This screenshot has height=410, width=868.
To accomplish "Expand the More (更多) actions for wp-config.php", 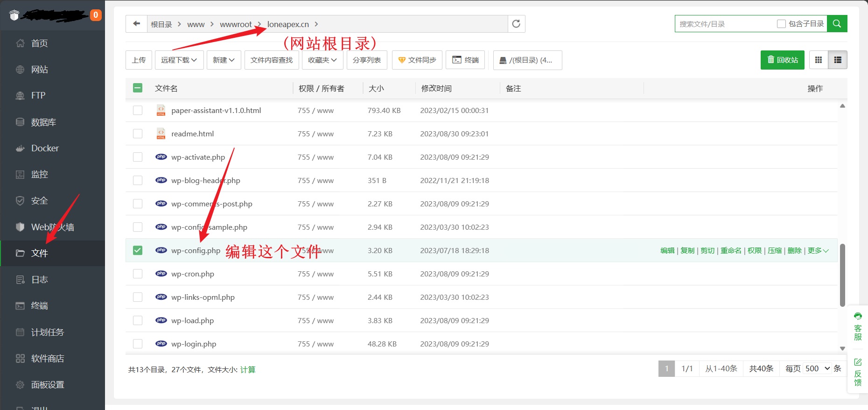I will click(x=818, y=250).
